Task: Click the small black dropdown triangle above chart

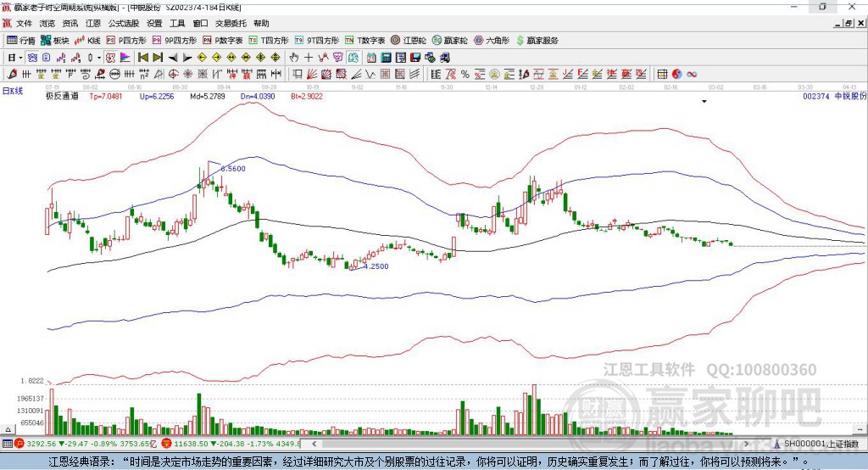Action: point(704,102)
